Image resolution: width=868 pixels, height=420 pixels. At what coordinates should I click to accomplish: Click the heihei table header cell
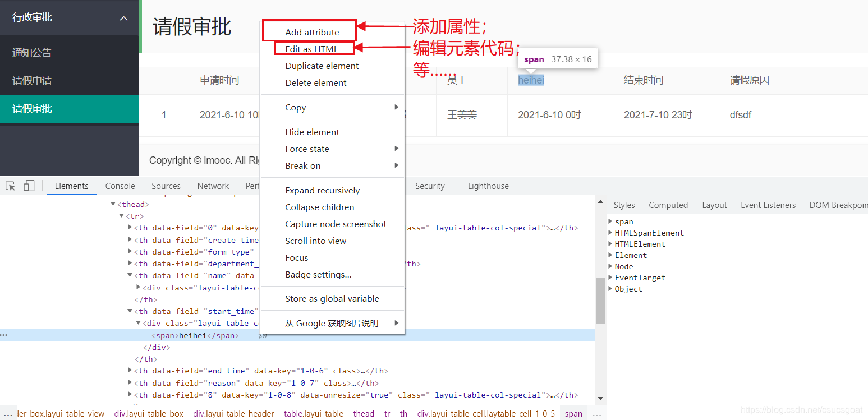531,80
